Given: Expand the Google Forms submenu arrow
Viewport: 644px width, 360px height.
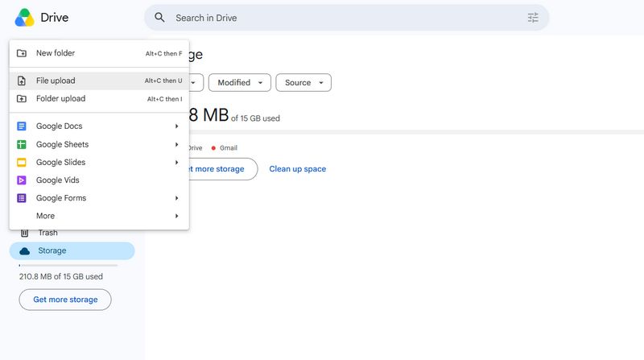Looking at the screenshot, I should [176, 198].
